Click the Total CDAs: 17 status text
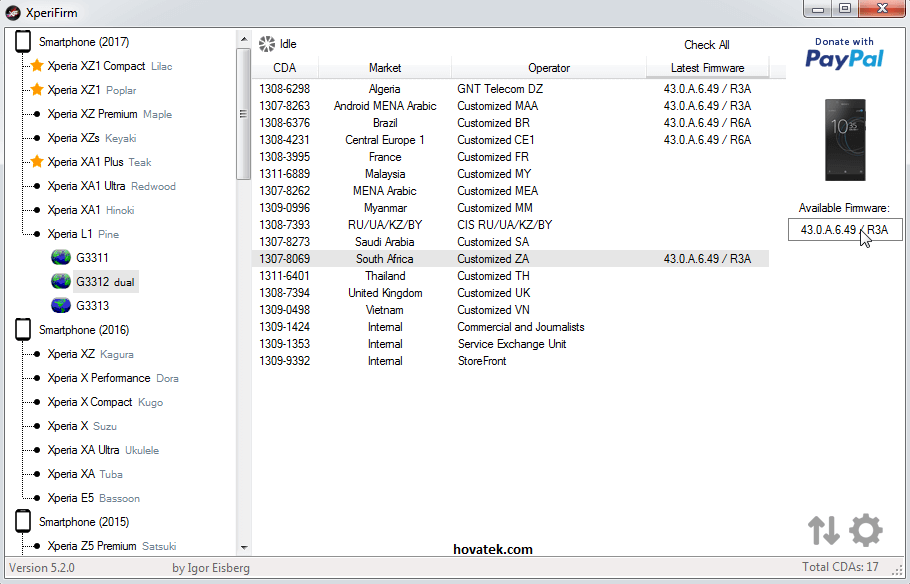The height and width of the screenshot is (584, 910). pyautogui.click(x=840, y=567)
